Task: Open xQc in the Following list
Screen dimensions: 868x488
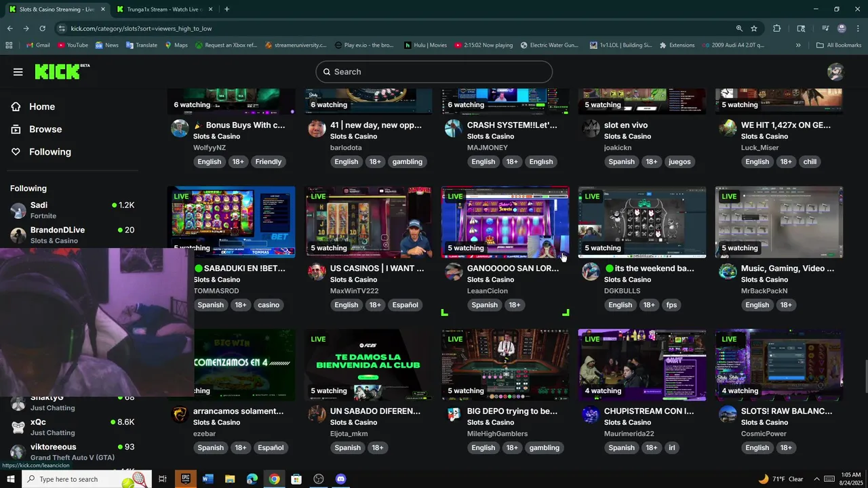Action: (x=73, y=427)
